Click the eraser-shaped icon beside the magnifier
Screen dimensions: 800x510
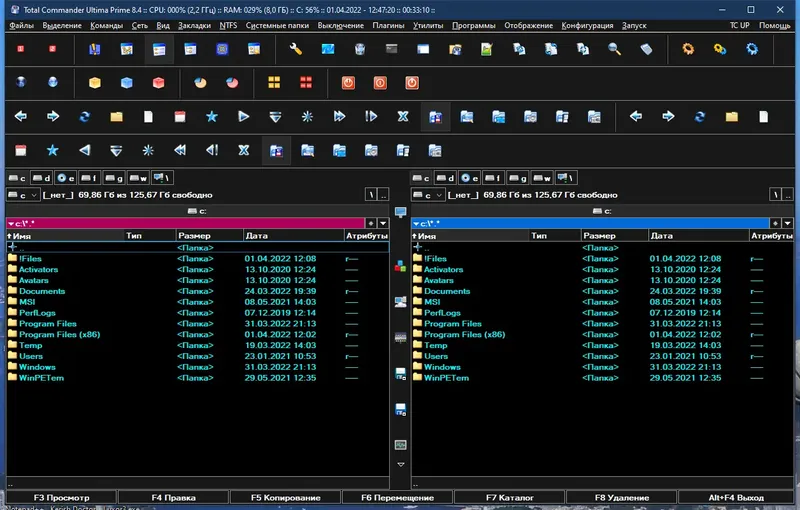point(646,49)
